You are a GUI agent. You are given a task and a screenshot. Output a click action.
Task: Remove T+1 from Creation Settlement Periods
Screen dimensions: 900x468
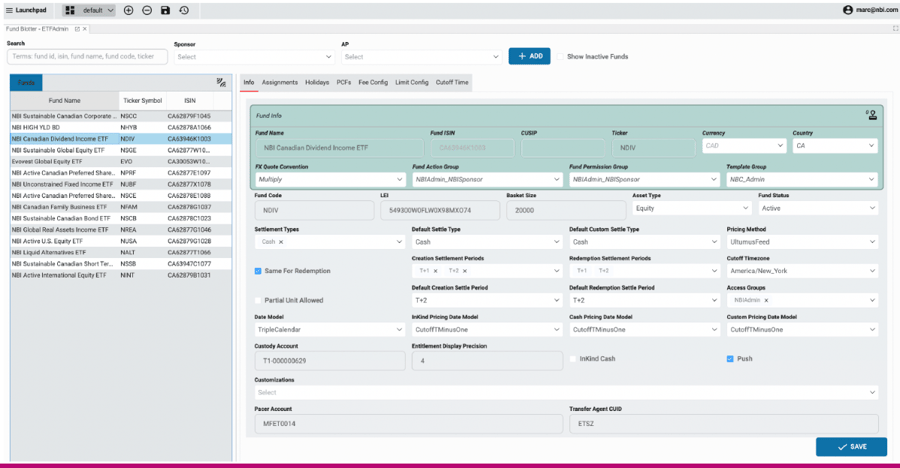(435, 271)
